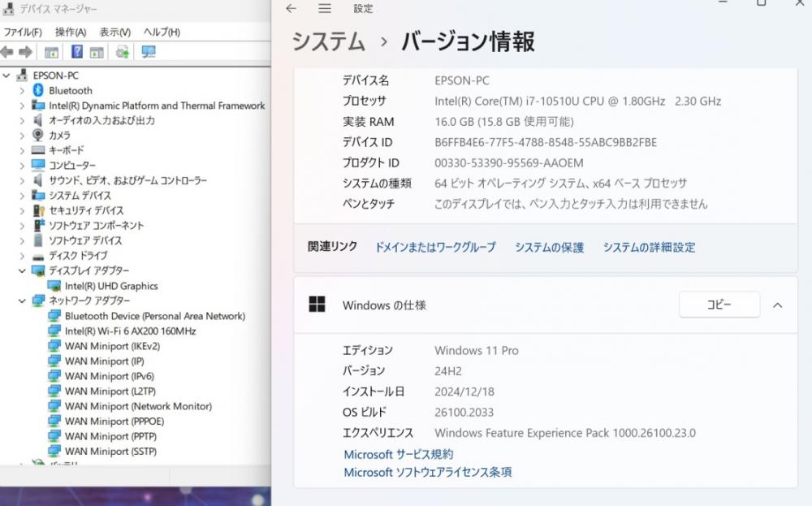Screen dimensions: 812x506
Task: Select WAN Miniport (IP) entry
Action: [104, 361]
